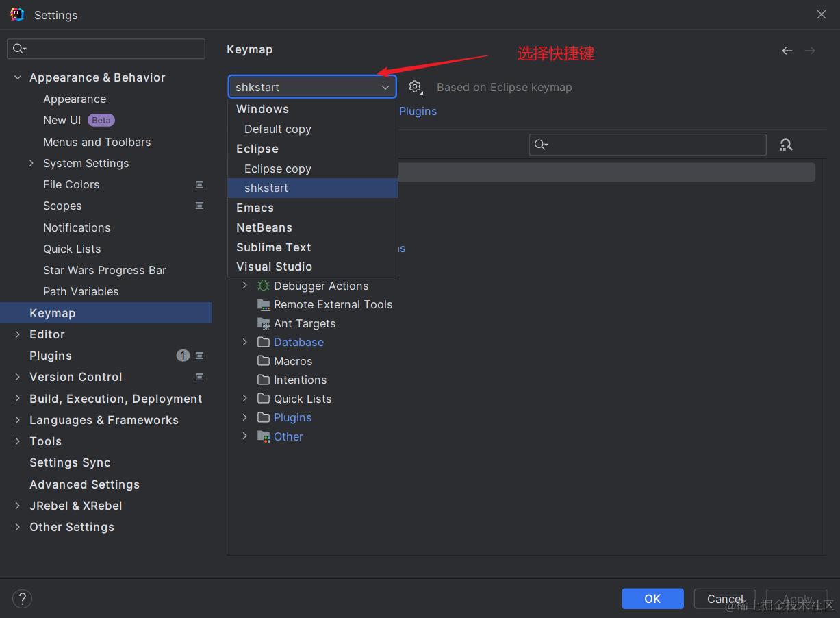Expand JRebel & XRebel section
The image size is (840, 618).
[18, 506]
